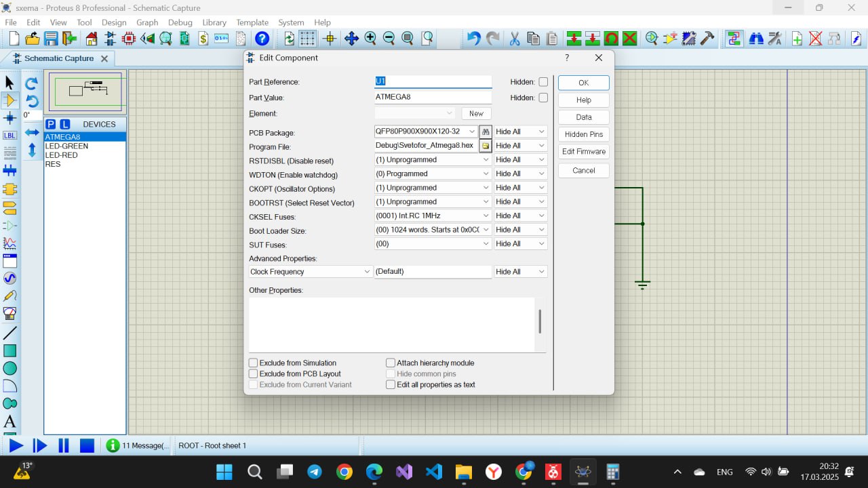This screenshot has width=868, height=488.
Task: Rotate clockwise using the rotate icon
Action: pos(31,84)
